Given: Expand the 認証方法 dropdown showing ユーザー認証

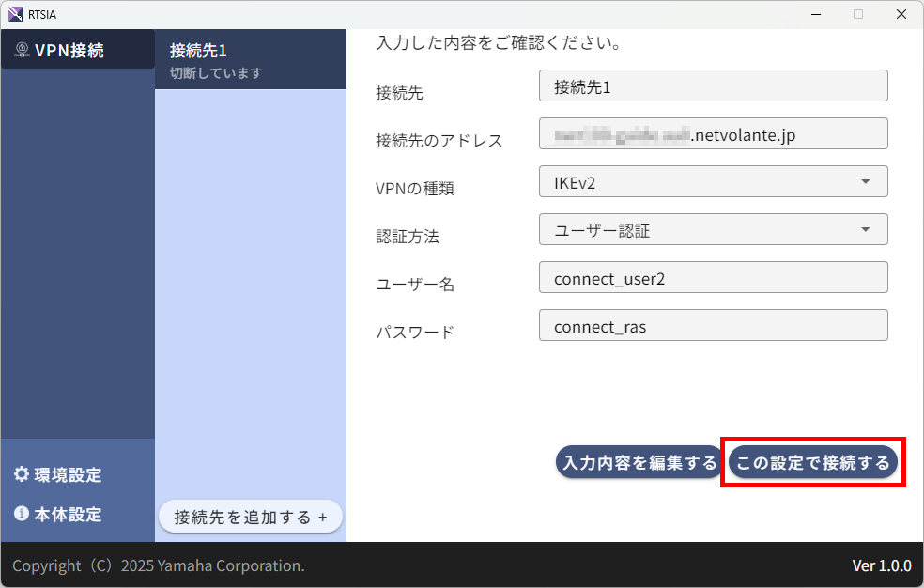Looking at the screenshot, I should 713,229.
